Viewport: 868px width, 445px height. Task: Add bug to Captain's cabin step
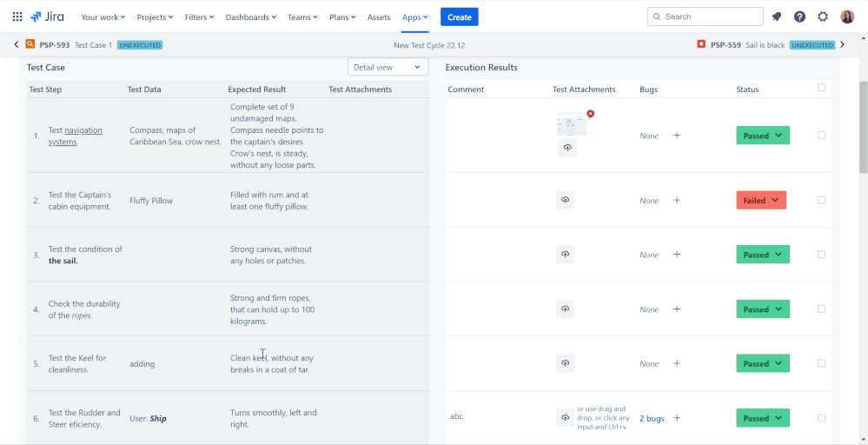tap(677, 200)
